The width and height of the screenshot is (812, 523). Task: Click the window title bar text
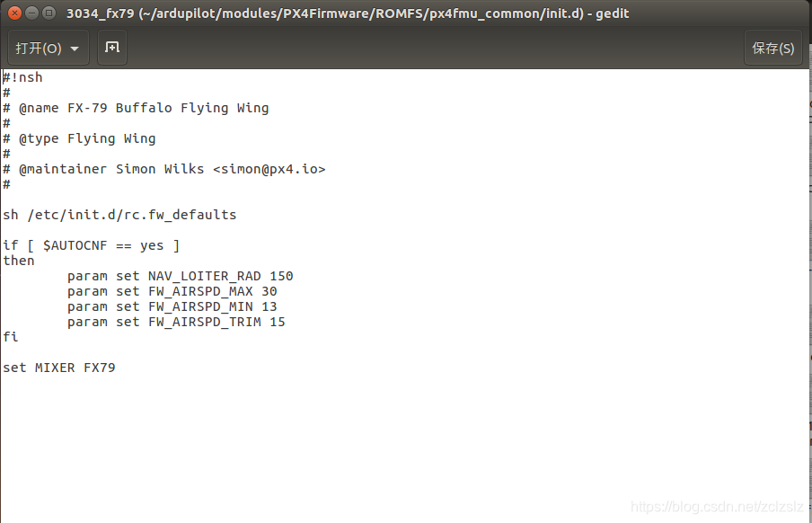click(348, 13)
